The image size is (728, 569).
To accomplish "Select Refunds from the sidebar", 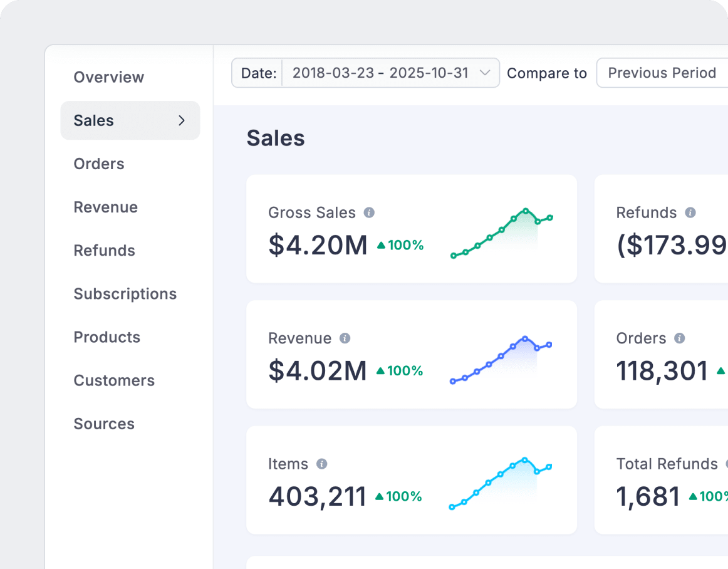I will pos(104,251).
